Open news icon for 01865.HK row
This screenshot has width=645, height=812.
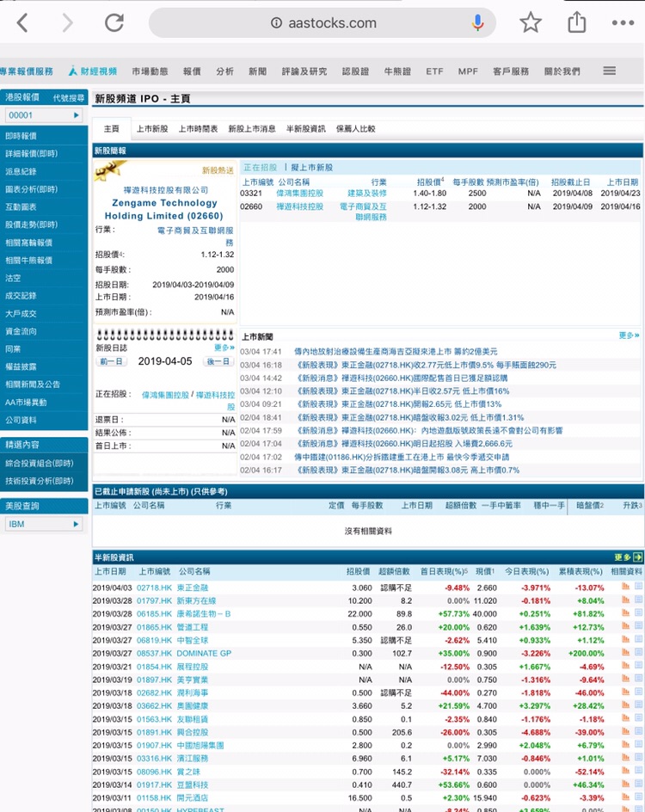(638, 626)
